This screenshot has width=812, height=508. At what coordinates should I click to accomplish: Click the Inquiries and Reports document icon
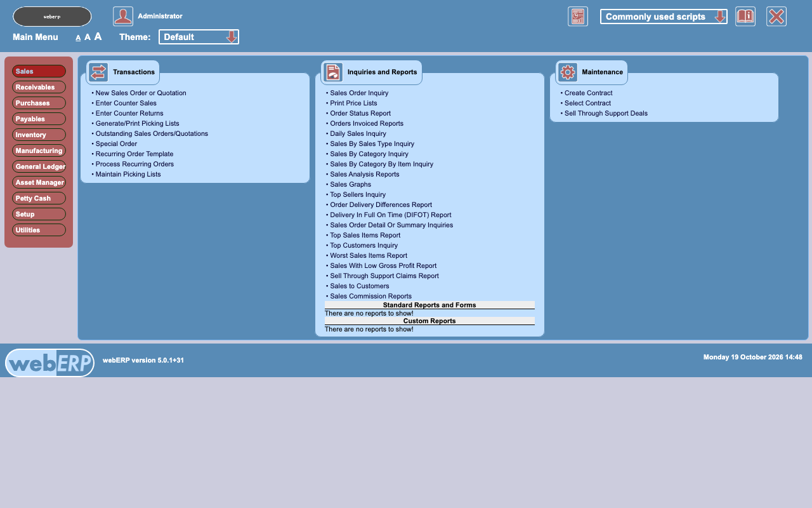click(333, 72)
